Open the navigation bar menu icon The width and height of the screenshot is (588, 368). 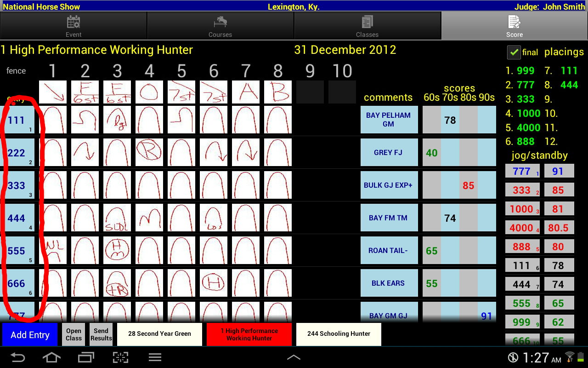pos(155,357)
